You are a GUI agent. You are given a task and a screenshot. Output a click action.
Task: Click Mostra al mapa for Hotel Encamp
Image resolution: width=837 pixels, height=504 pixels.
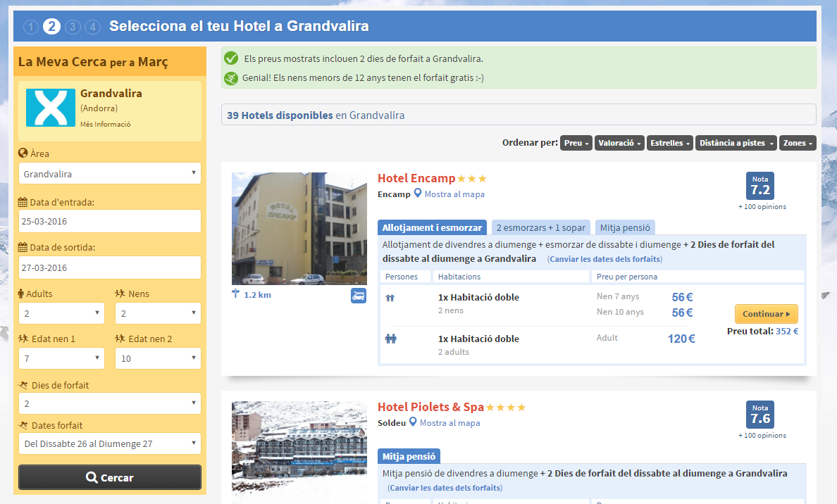pyautogui.click(x=454, y=194)
